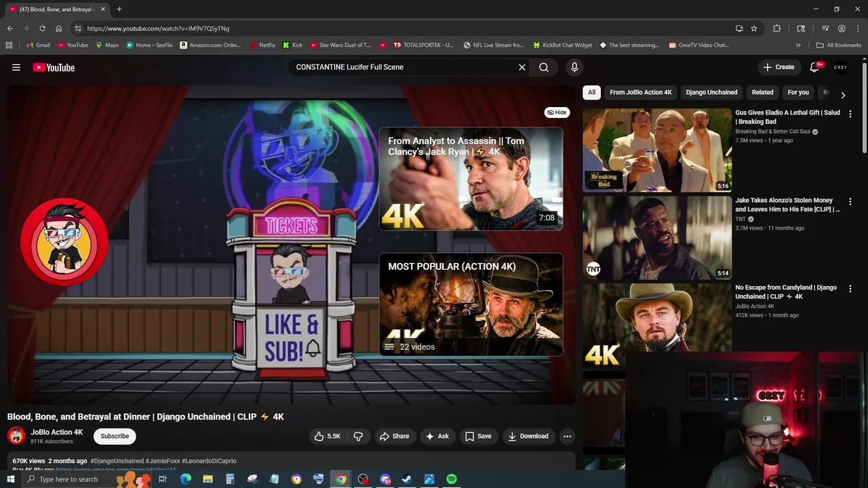Click the Download button
The width and height of the screenshot is (868, 488).
tap(528, 436)
